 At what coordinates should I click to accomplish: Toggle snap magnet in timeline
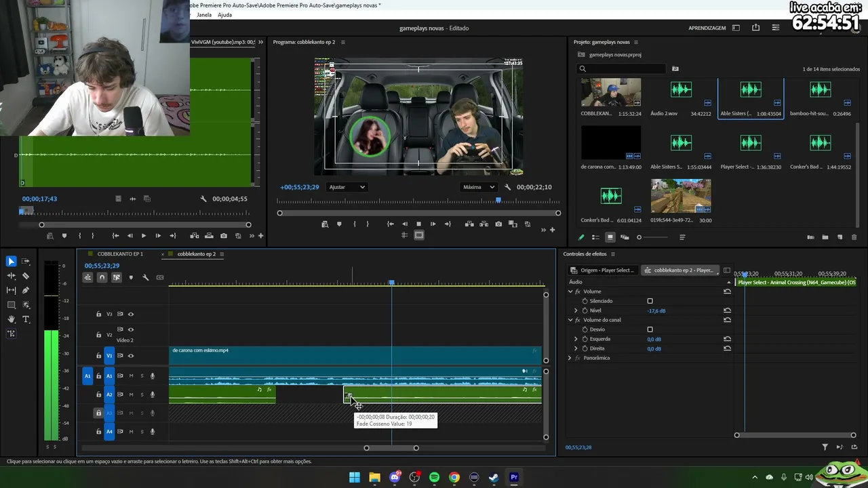click(x=102, y=277)
